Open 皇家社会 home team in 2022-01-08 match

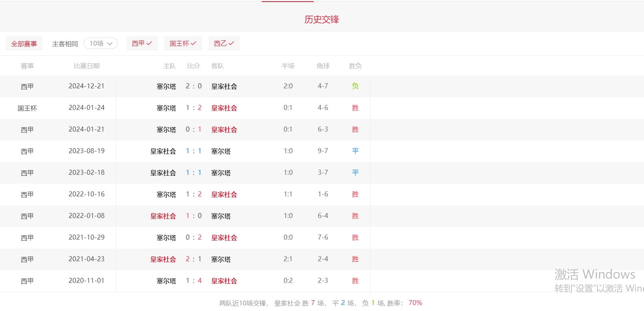click(x=163, y=216)
